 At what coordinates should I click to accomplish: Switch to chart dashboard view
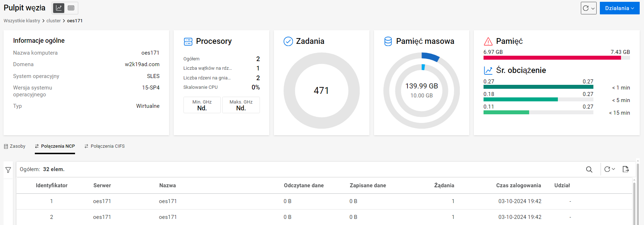pyautogui.click(x=59, y=8)
